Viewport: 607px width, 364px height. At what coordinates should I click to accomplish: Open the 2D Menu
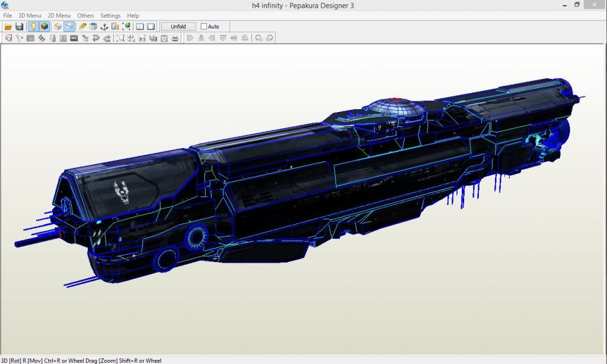pos(59,15)
